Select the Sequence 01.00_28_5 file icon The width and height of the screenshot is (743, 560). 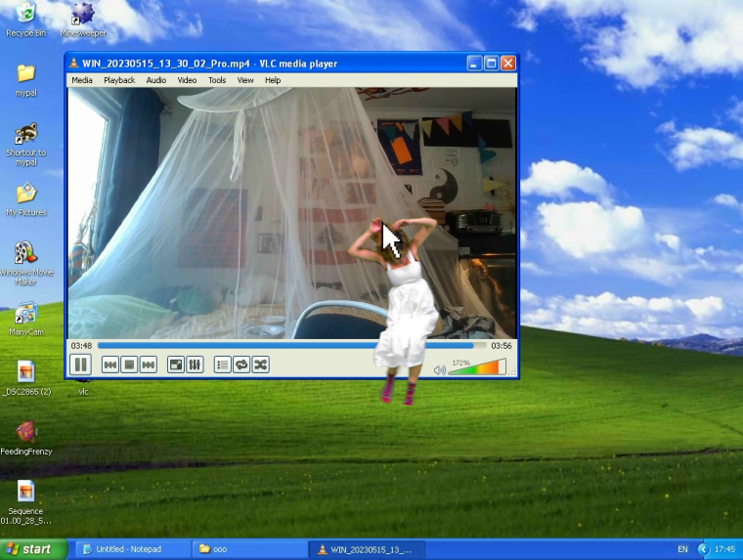pos(26,502)
